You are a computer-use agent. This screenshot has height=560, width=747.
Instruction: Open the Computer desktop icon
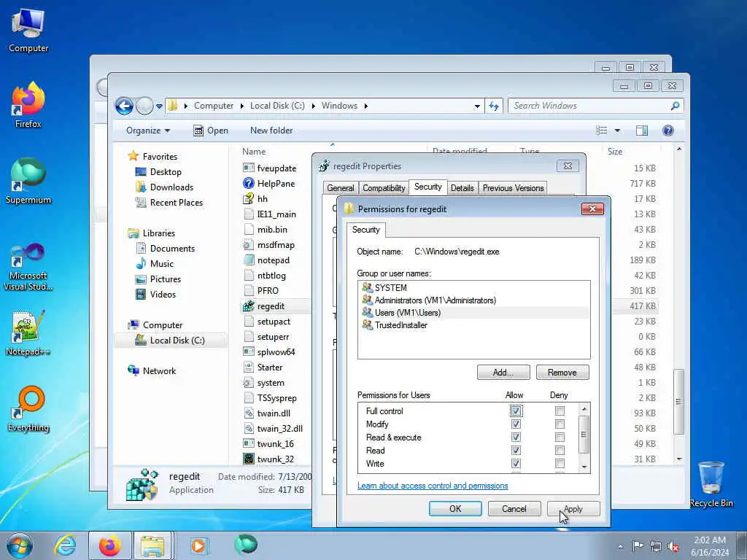click(28, 30)
